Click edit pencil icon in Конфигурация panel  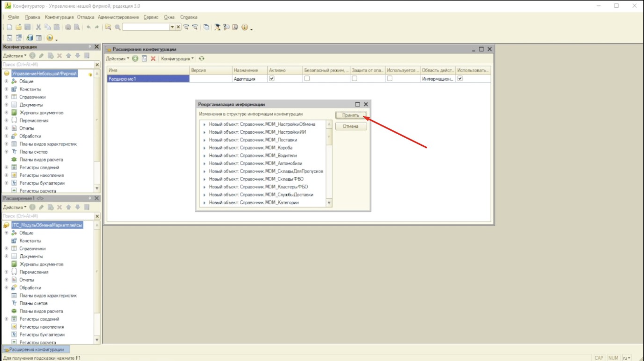click(41, 56)
